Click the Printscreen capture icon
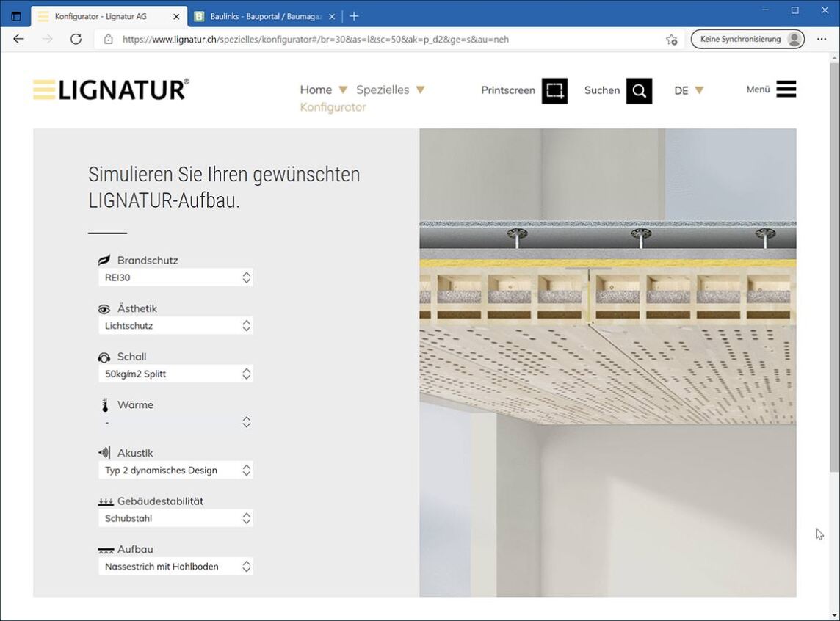Screen dimensions: 840x621 [554, 90]
